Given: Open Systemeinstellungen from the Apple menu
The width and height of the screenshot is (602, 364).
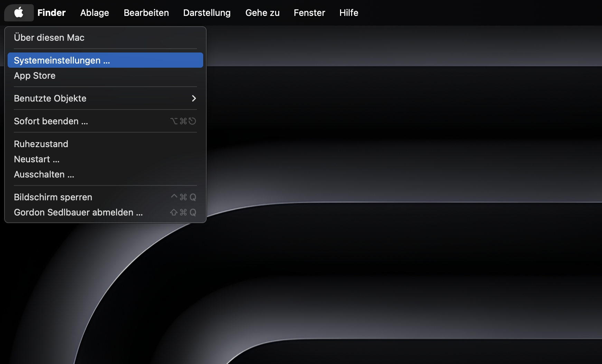Looking at the screenshot, I should pyautogui.click(x=62, y=60).
